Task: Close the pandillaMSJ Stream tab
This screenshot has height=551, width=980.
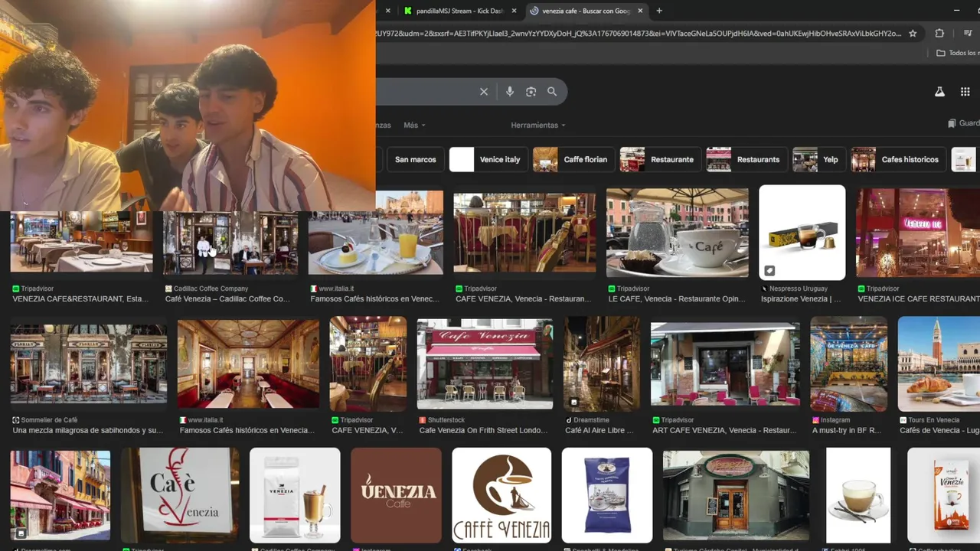Action: (514, 11)
